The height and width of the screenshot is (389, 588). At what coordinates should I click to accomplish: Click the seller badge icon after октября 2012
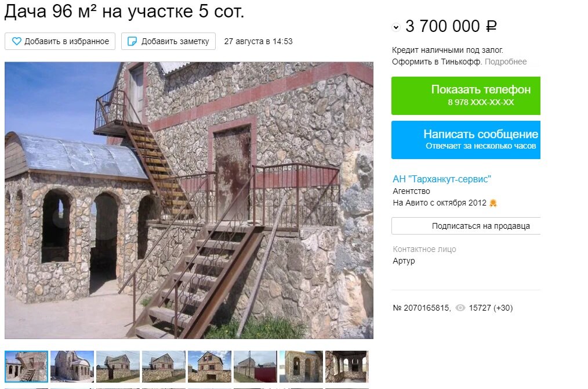(493, 203)
